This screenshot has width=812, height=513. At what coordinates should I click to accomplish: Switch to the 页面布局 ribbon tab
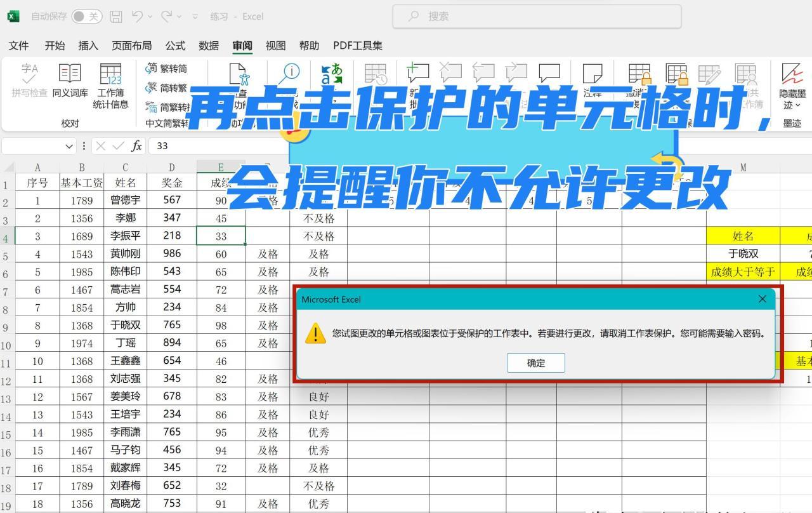pyautogui.click(x=131, y=45)
